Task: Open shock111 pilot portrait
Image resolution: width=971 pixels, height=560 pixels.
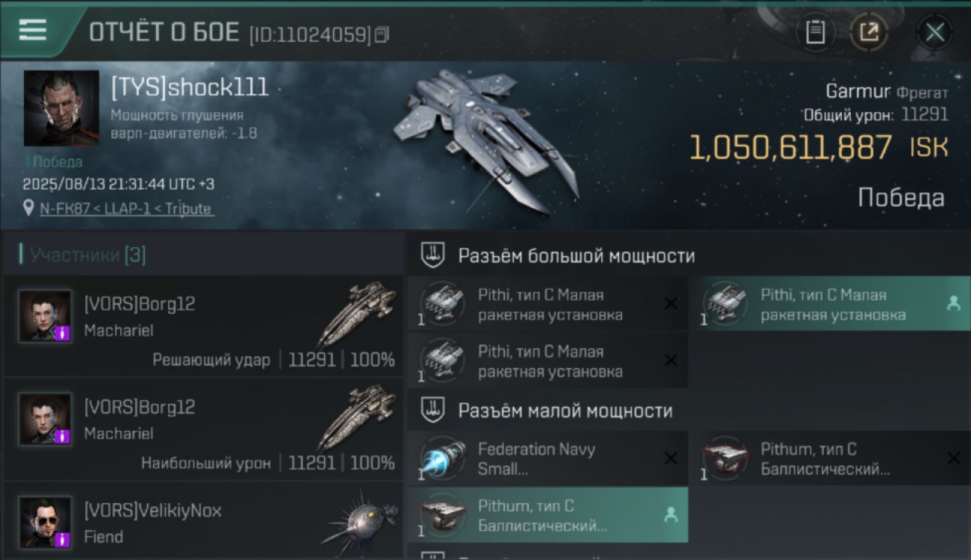Action: coord(61,108)
